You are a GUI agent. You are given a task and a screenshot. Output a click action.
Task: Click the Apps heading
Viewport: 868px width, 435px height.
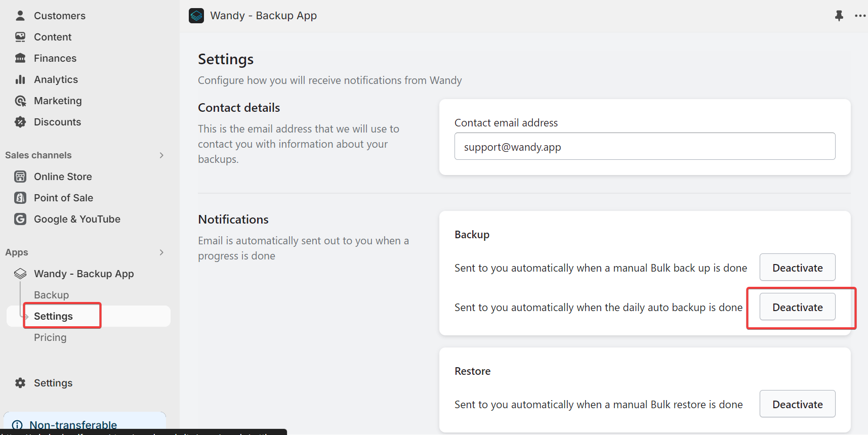pyautogui.click(x=17, y=252)
